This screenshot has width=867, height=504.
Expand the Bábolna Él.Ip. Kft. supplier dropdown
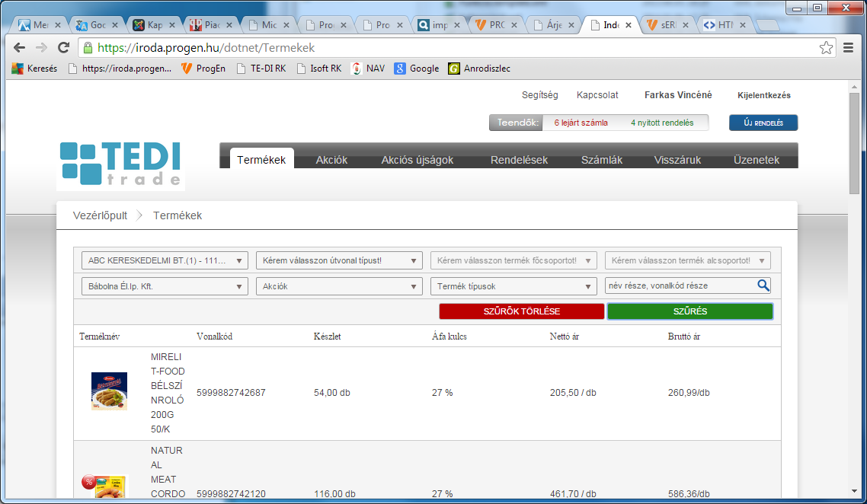pos(165,286)
